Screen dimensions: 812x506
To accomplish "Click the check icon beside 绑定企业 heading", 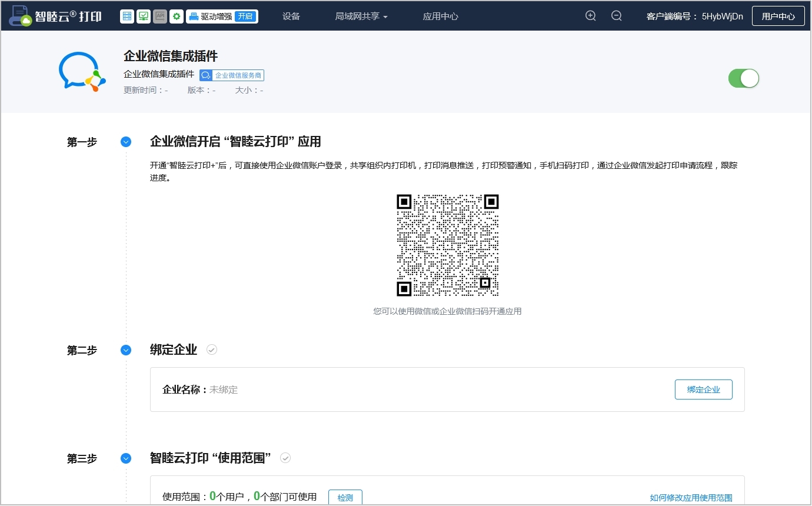I will pos(212,349).
